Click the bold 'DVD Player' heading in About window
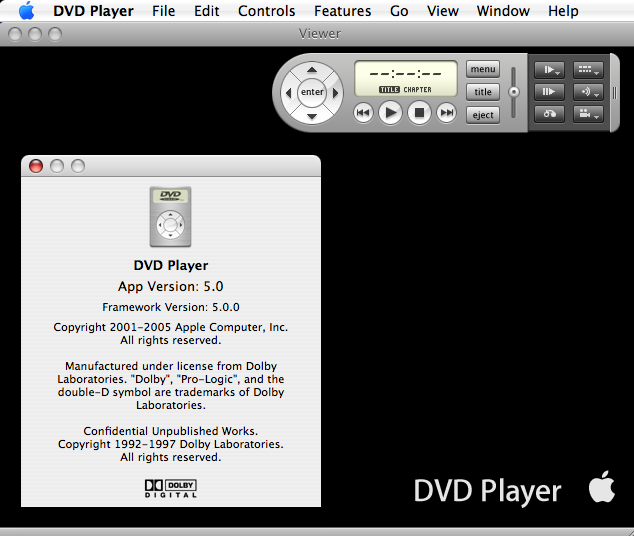Screen dimensions: 634x536 tap(171, 265)
